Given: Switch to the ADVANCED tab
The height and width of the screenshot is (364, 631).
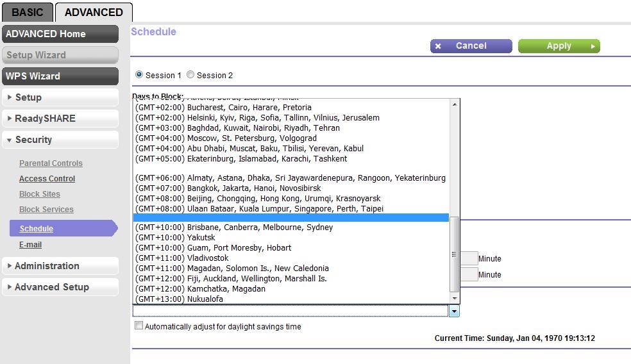Looking at the screenshot, I should click(94, 12).
